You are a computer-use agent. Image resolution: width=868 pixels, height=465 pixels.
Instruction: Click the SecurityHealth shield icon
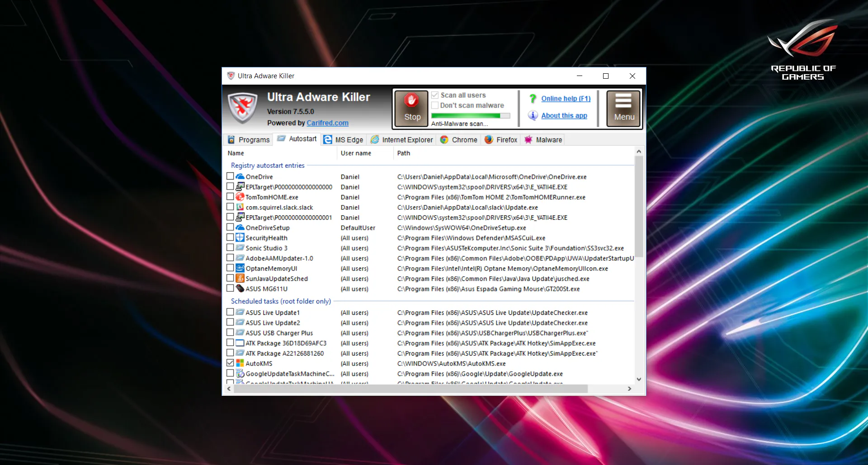(x=240, y=237)
